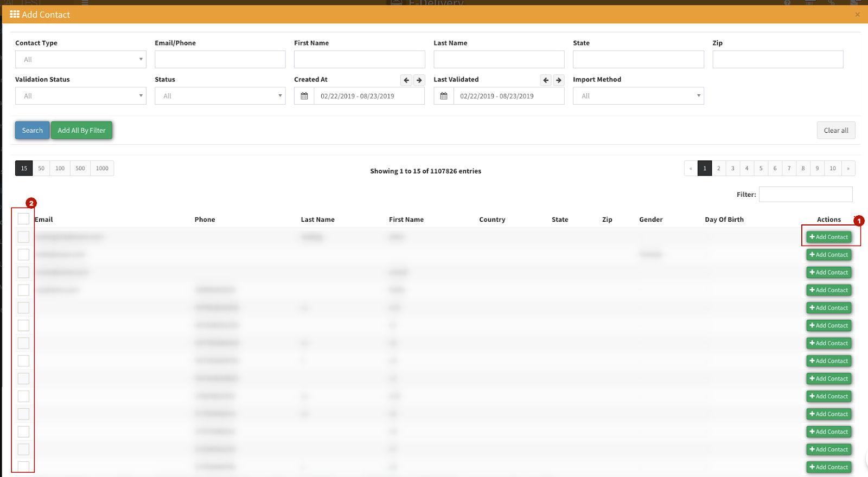Image resolution: width=868 pixels, height=477 pixels.
Task: Click the Last Validated calendar icon
Action: pyautogui.click(x=444, y=96)
